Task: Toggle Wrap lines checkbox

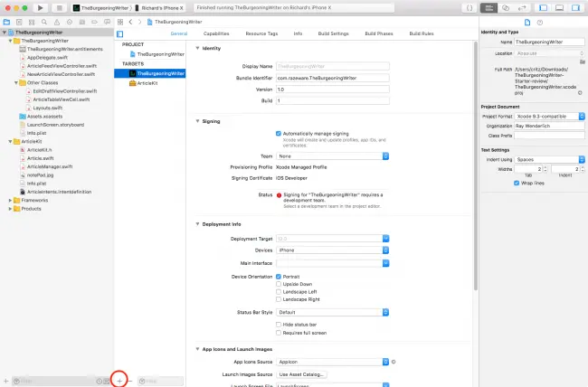Action: pyautogui.click(x=517, y=183)
